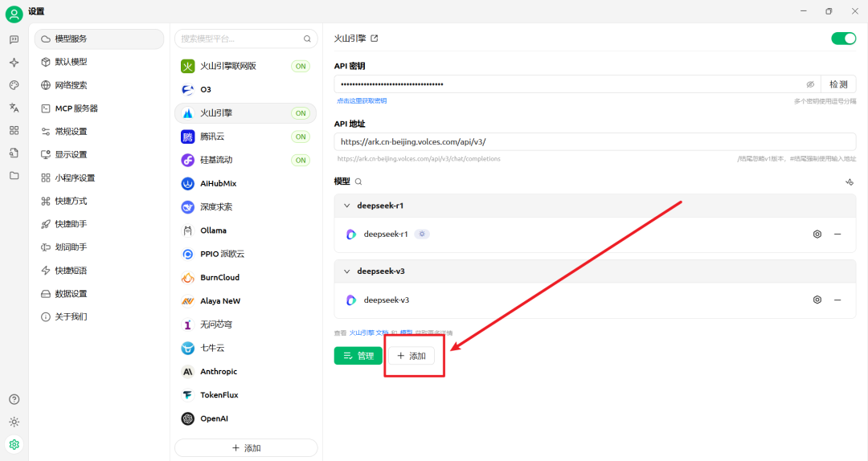Open the mini-apps grid sidebar icon
This screenshot has width=868, height=461.
pyautogui.click(x=14, y=131)
